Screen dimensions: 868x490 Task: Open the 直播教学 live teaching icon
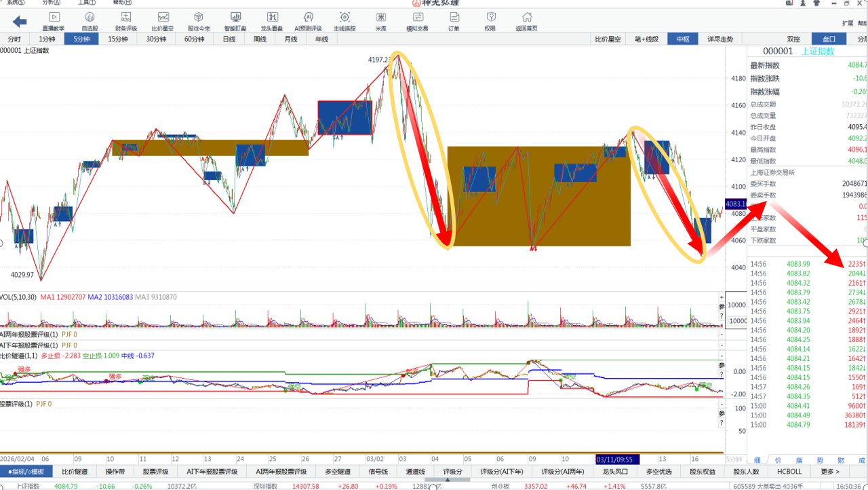54,21
